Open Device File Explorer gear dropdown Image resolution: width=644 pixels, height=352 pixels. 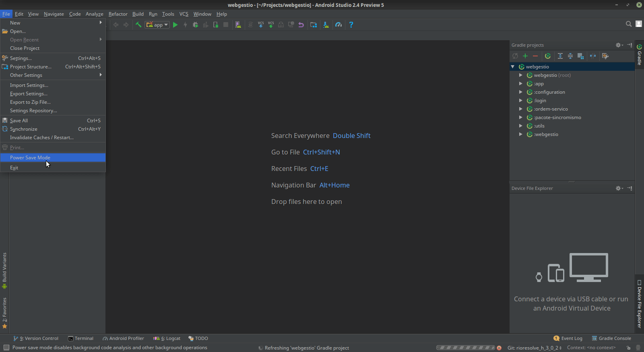click(619, 188)
